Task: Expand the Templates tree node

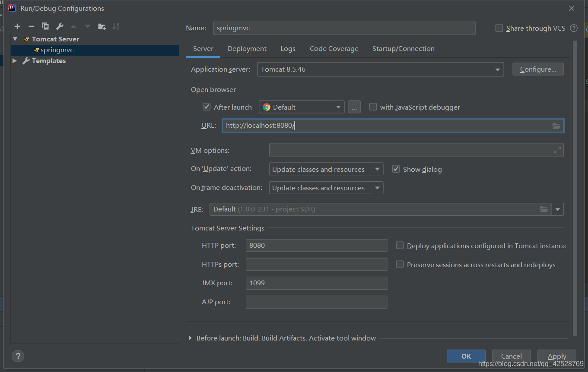Action: [15, 61]
